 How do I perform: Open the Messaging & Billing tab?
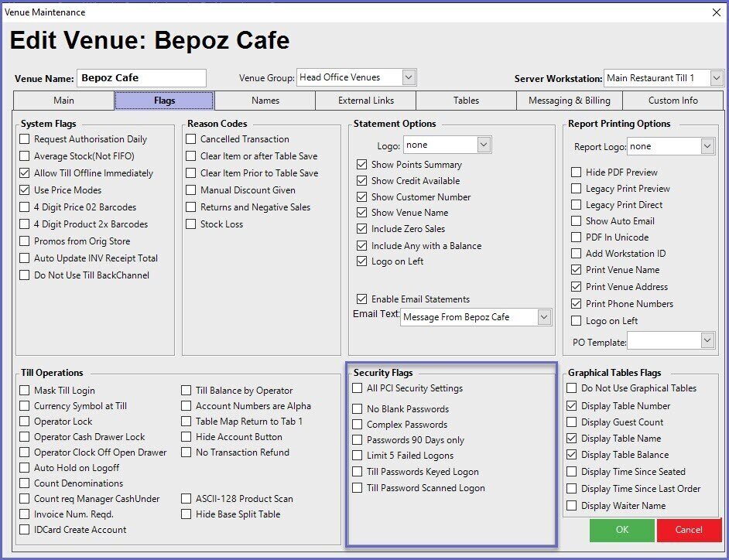click(569, 101)
